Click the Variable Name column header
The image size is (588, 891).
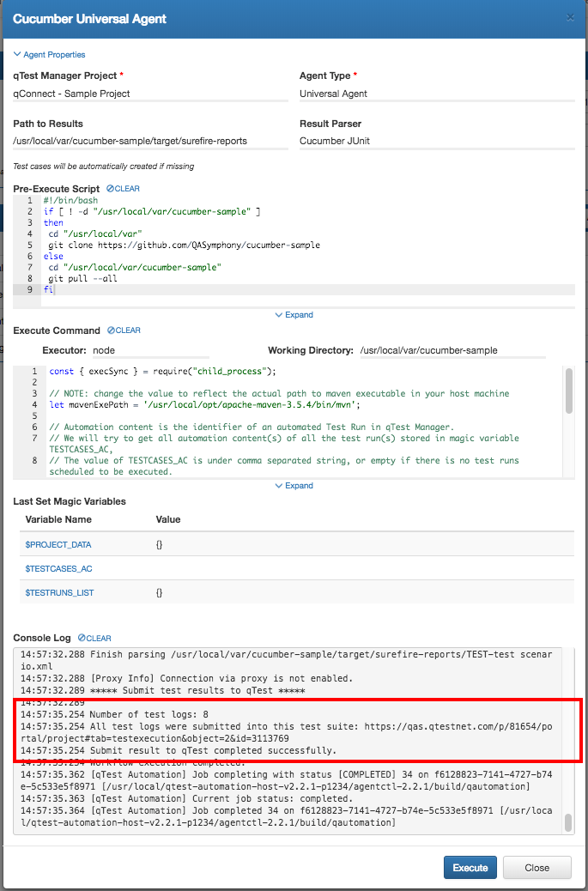tap(58, 519)
